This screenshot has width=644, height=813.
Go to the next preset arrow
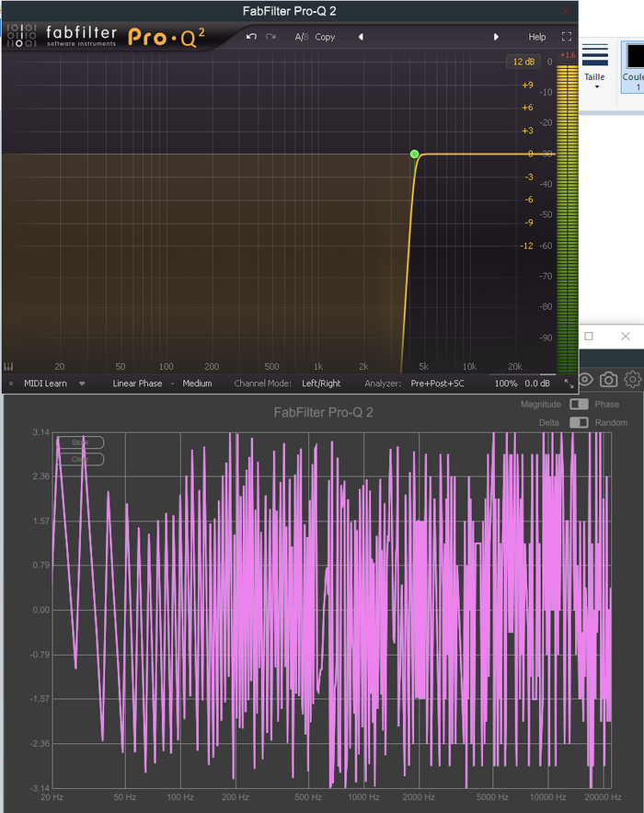[496, 37]
